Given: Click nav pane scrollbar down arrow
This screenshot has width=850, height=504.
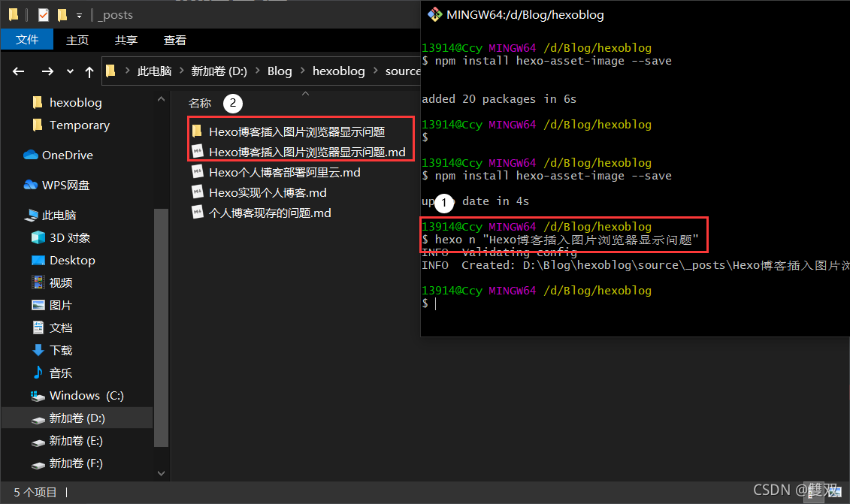Looking at the screenshot, I should (x=161, y=473).
